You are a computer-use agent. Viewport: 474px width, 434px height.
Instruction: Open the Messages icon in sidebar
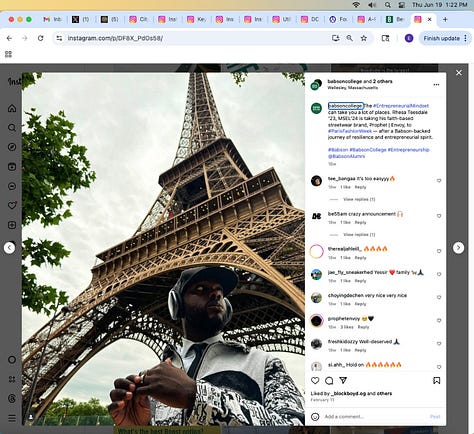click(12, 186)
